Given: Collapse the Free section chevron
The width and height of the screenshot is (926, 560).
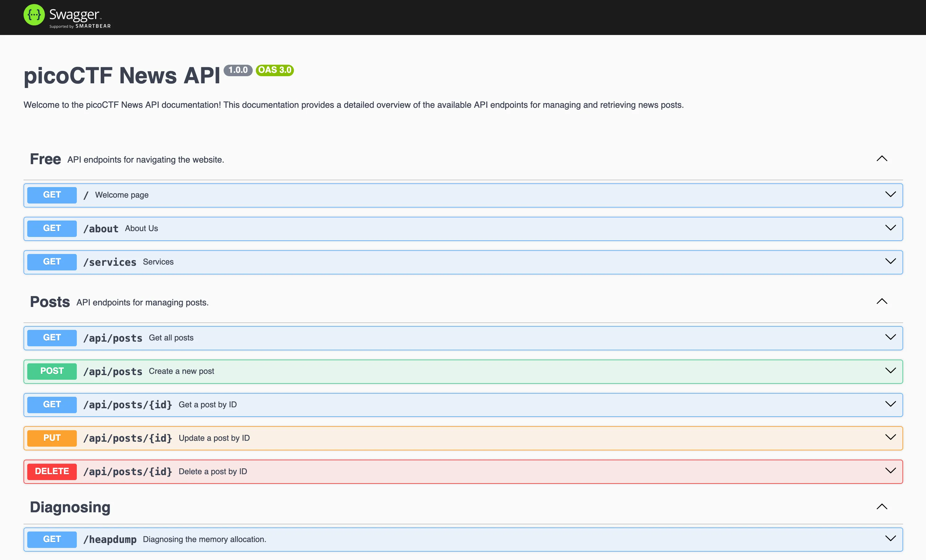Looking at the screenshot, I should pos(882,159).
